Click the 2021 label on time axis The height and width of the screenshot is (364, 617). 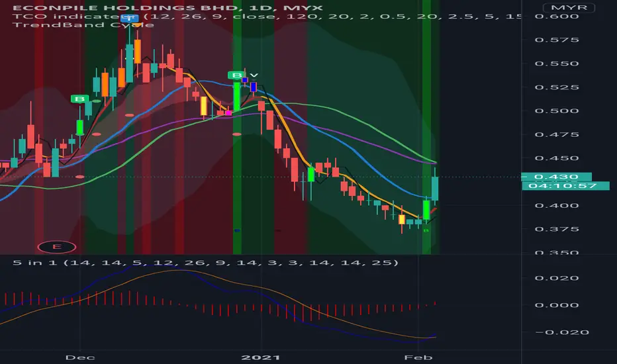(x=260, y=357)
